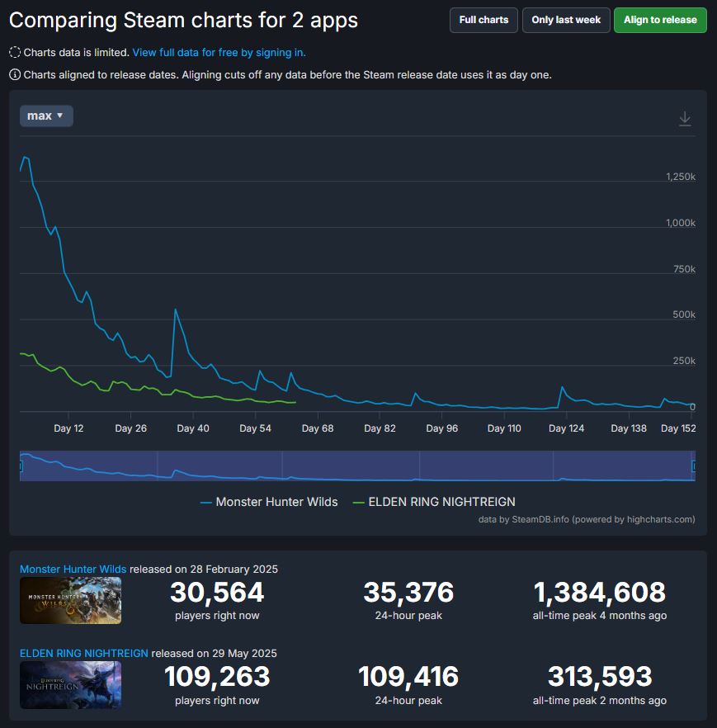Open sign-in link for full data
Screen dimensions: 717x728
pos(219,53)
